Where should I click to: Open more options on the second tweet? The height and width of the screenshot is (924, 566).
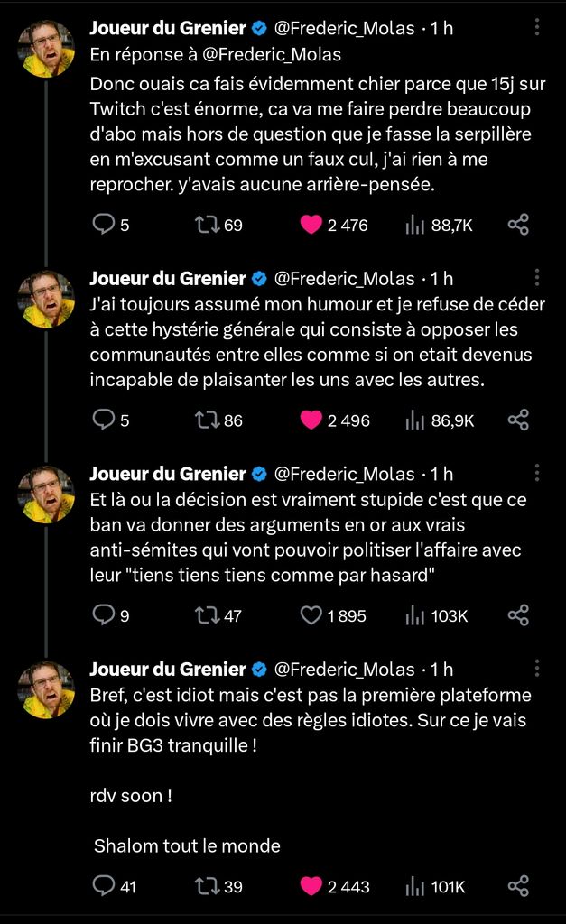(x=536, y=278)
